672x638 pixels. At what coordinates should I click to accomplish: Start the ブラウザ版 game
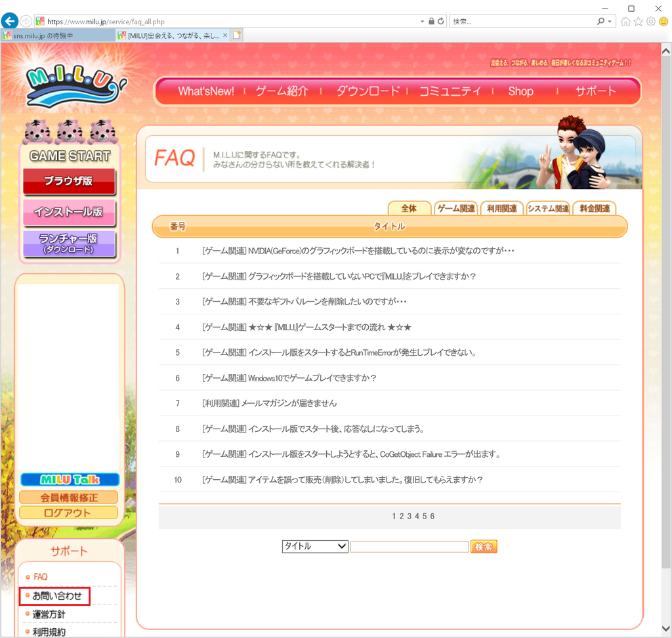tap(69, 181)
